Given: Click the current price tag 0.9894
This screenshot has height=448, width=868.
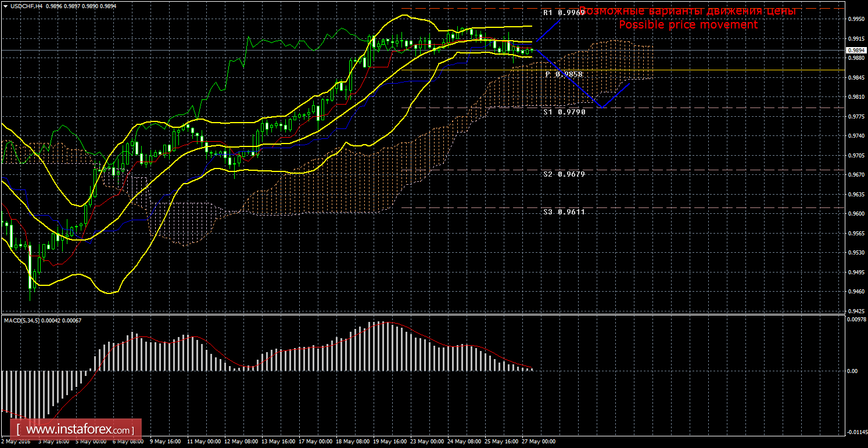Looking at the screenshot, I should point(855,51).
